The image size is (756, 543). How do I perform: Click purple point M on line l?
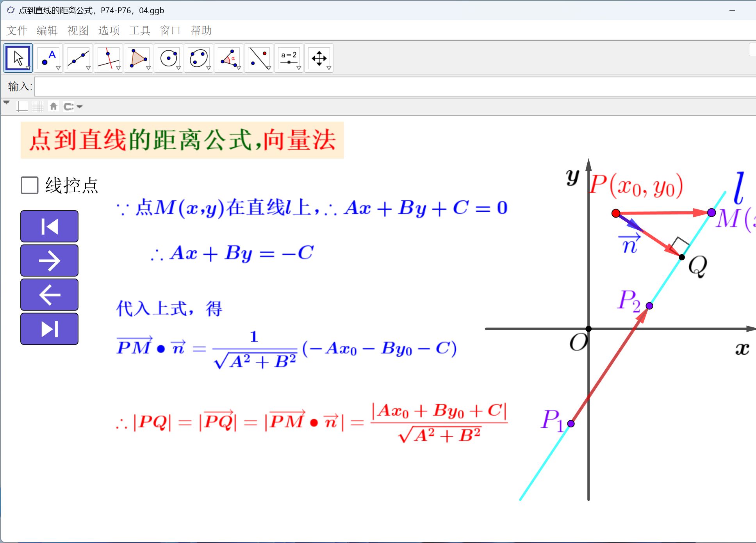711,213
